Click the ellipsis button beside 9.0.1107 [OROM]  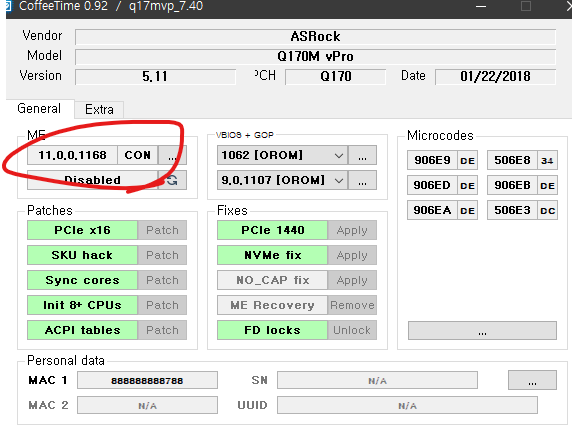click(x=362, y=180)
